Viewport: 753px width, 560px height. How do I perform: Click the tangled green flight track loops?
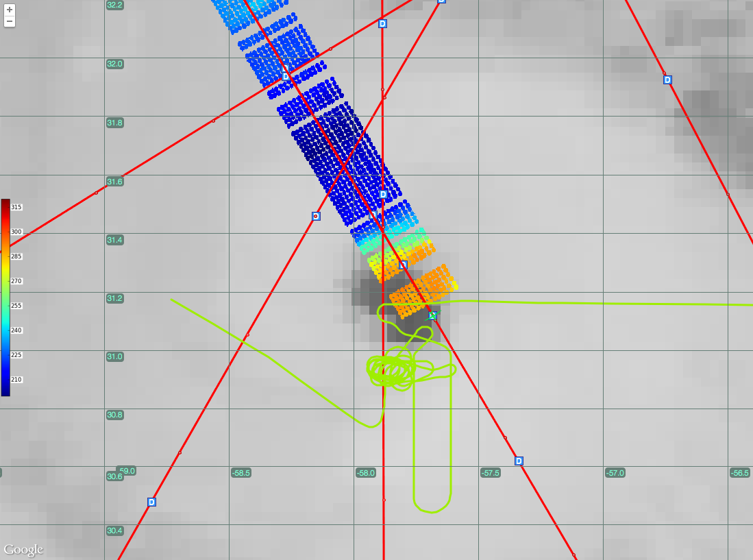(x=391, y=372)
